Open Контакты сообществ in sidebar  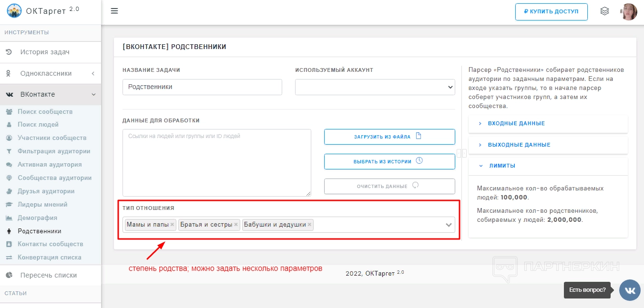[x=51, y=244]
